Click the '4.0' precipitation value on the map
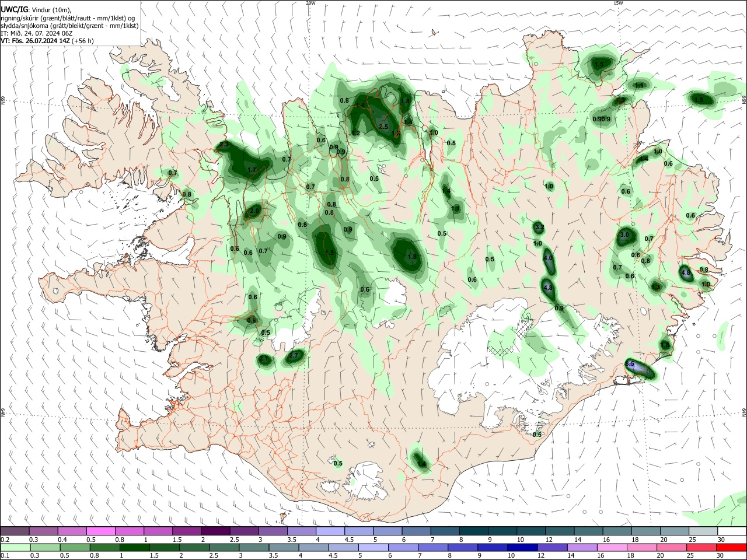The image size is (747, 560). [548, 258]
